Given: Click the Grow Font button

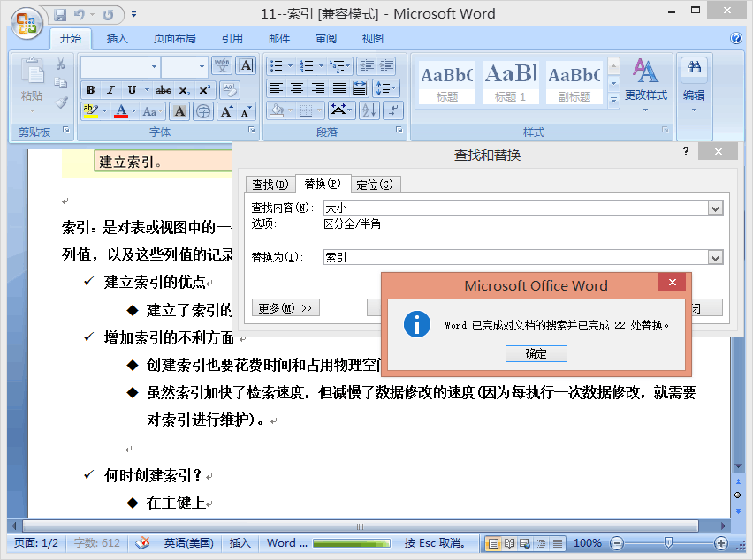Looking at the screenshot, I should [x=226, y=111].
